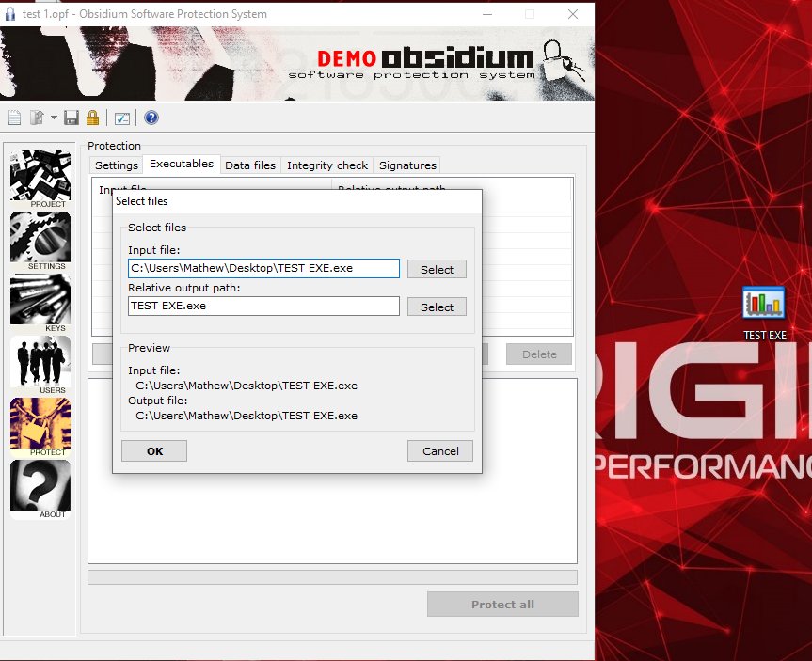Open the ABOUT sidebar section
Screen dimensions: 812x661
40,489
